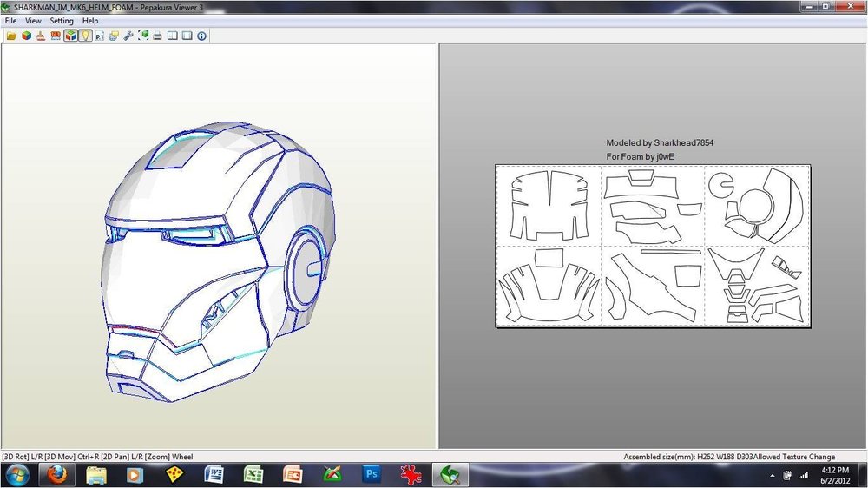
Task: Close the Pepakura Viewer window
Action: (850, 7)
